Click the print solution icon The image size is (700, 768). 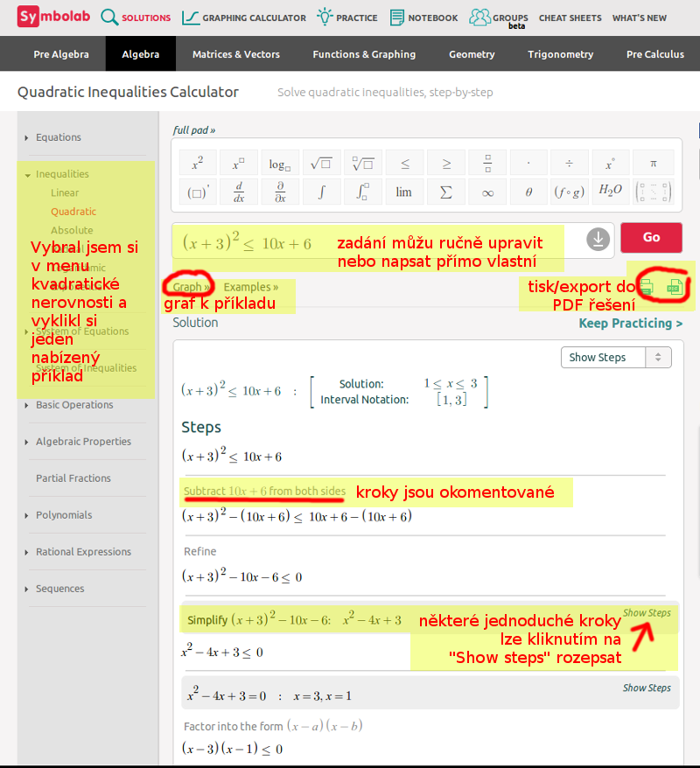pyautogui.click(x=647, y=285)
